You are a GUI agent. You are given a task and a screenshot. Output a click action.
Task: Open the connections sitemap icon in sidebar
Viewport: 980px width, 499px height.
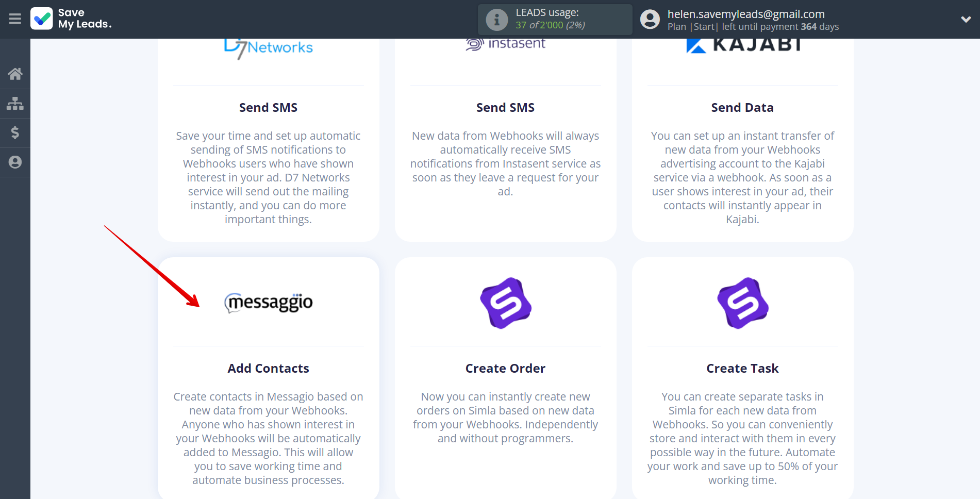coord(15,104)
